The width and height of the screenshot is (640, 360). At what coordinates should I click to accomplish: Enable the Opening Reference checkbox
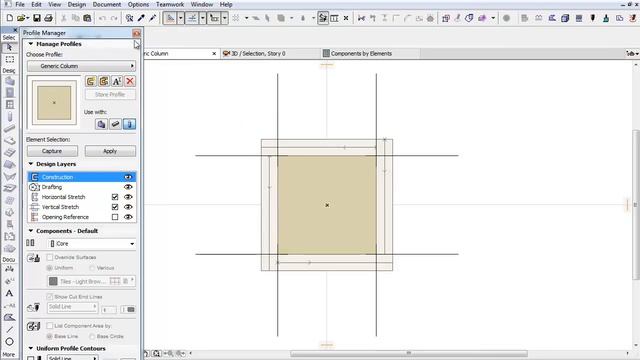coord(115,217)
